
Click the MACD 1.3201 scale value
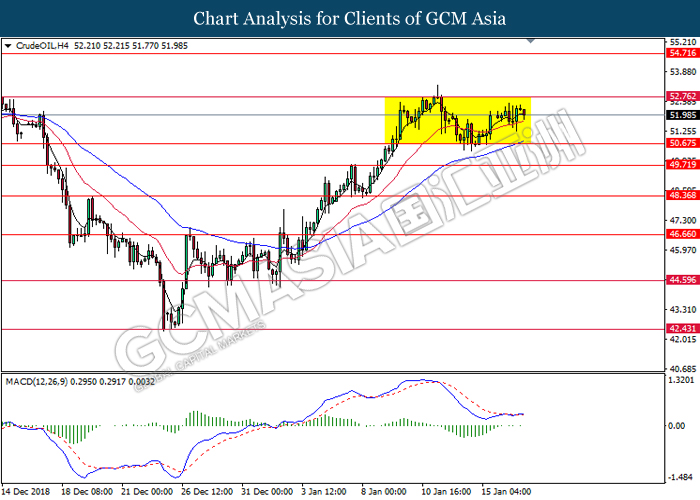click(x=682, y=380)
